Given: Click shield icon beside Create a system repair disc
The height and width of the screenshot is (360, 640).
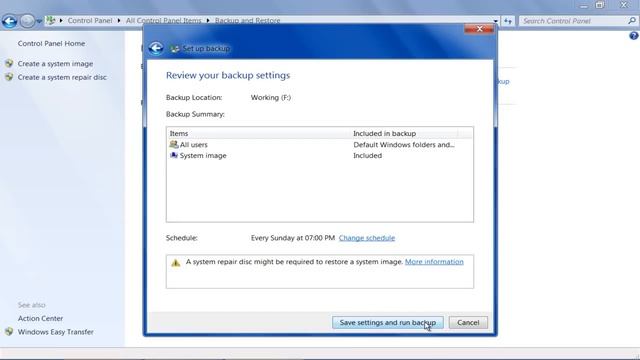Looking at the screenshot, I should (x=9, y=77).
